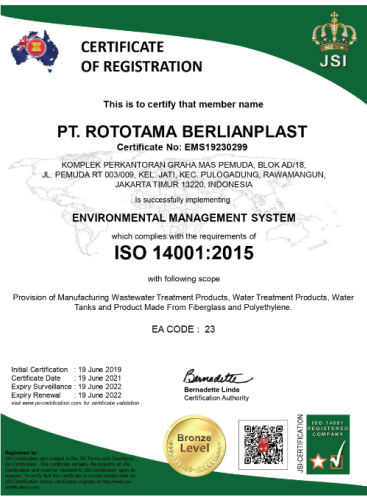Click vertical JSI-CERTIFICATION label

[300, 443]
